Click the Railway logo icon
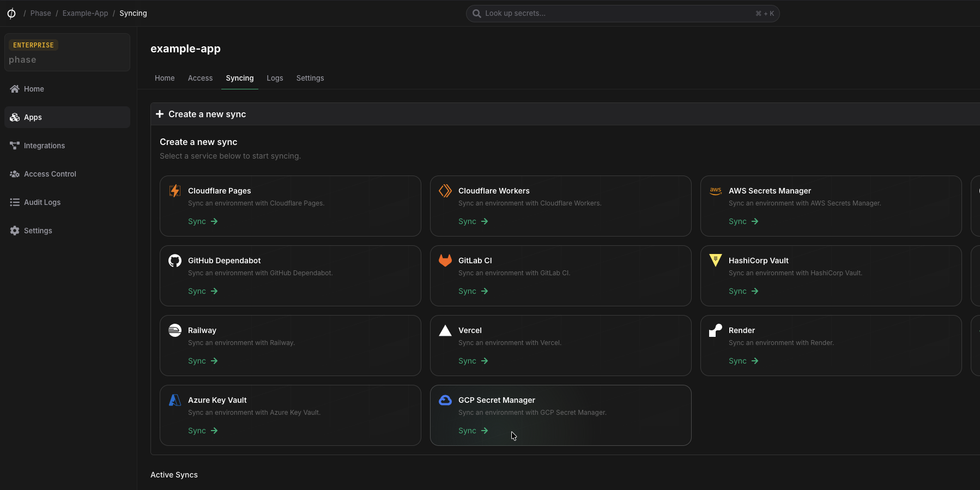 175,330
